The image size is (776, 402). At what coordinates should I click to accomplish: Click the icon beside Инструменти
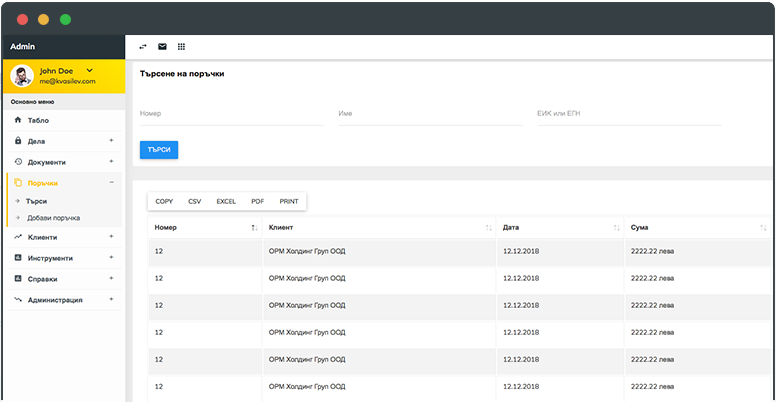18,258
